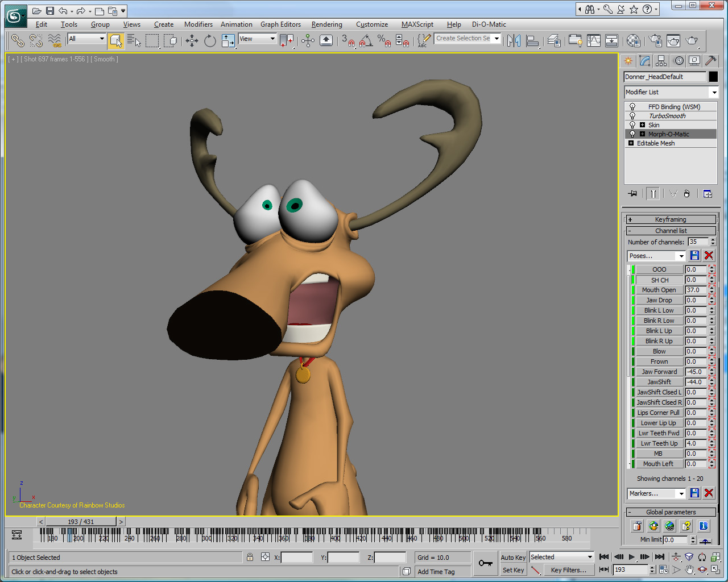The image size is (728, 582).
Task: Toggle Percent Snap in toolbar
Action: 384,40
